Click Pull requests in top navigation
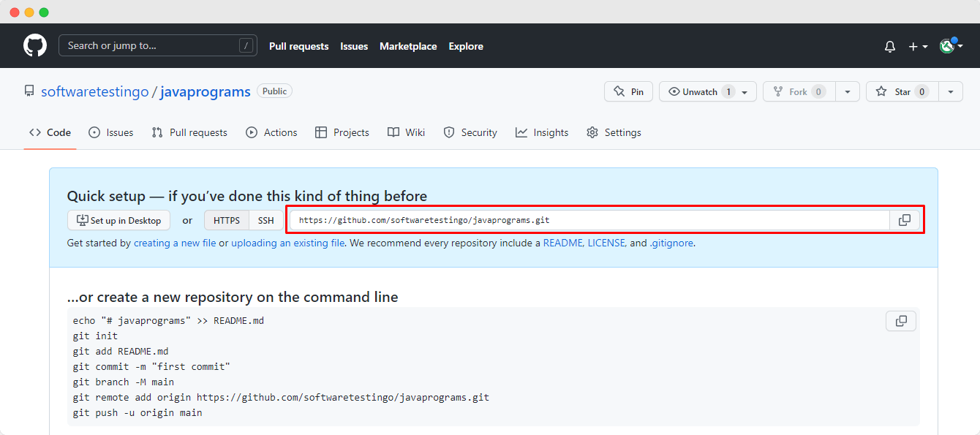Screen dimensions: 980x435 tap(299, 46)
